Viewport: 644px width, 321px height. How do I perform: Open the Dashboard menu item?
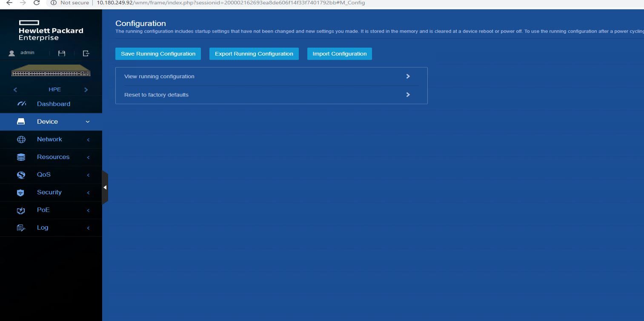coord(51,104)
